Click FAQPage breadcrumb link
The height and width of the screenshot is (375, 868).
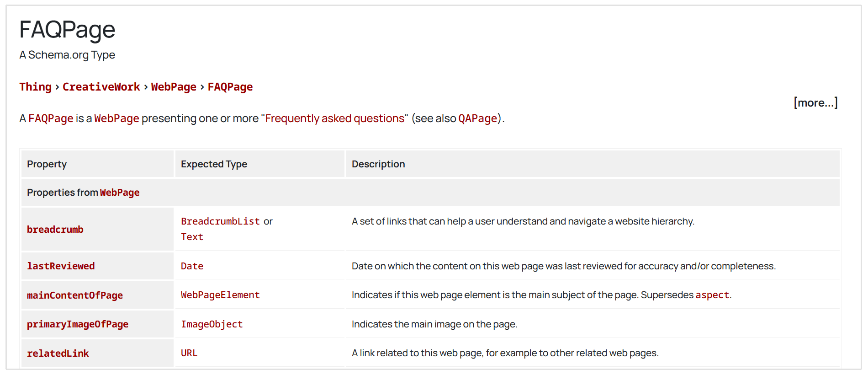pyautogui.click(x=230, y=87)
